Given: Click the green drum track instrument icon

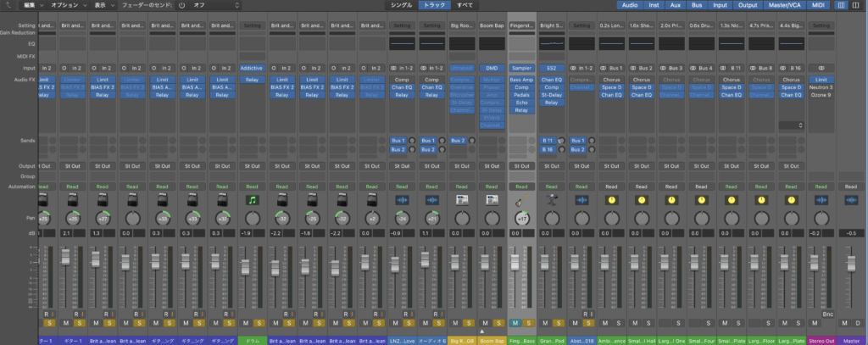Looking at the screenshot, I should click(x=252, y=199).
